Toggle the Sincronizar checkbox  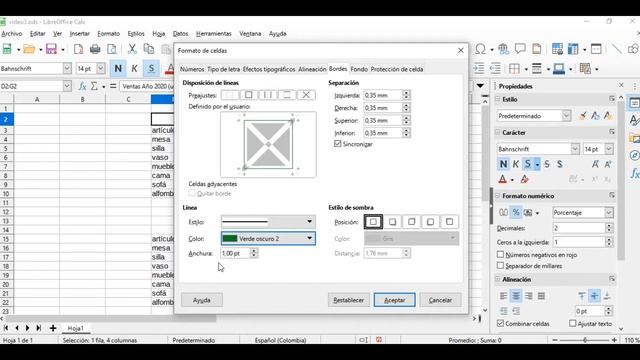pyautogui.click(x=338, y=144)
